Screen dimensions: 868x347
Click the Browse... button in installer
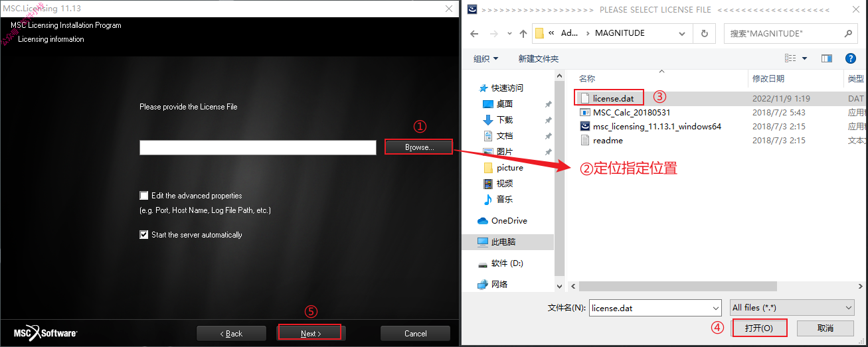419,147
